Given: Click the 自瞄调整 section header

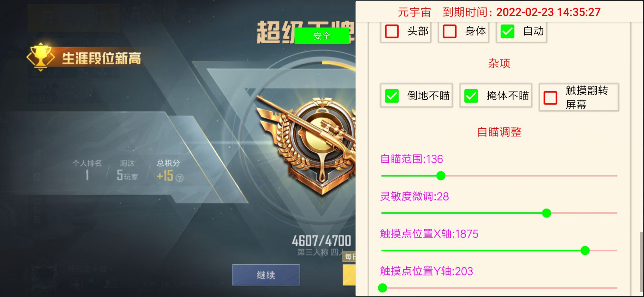Looking at the screenshot, I should coord(499,132).
